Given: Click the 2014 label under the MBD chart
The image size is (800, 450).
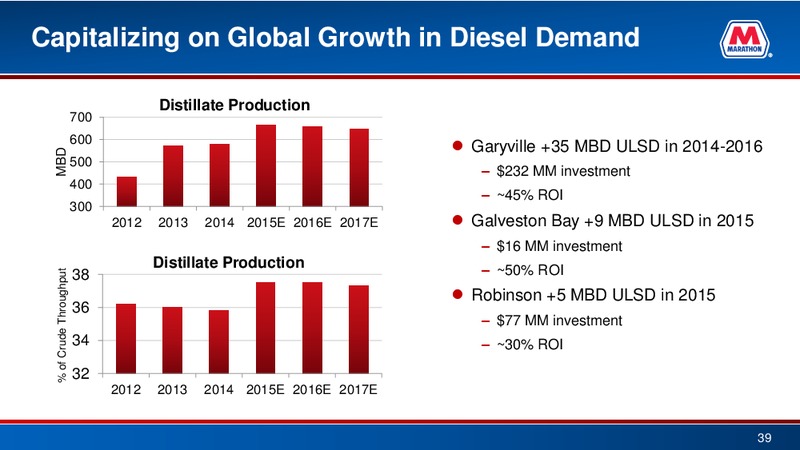Looking at the screenshot, I should (219, 223).
